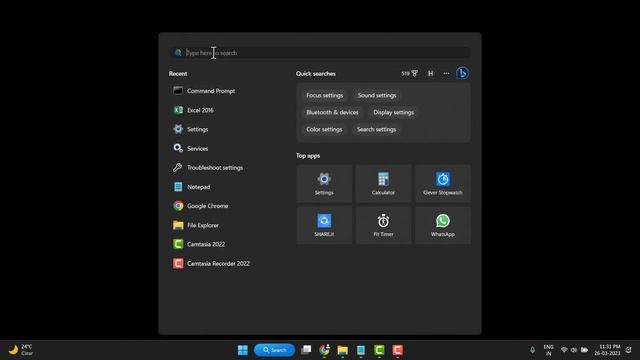The height and width of the screenshot is (360, 640).
Task: Open the clock and date 11:31 PM
Action: coord(607,350)
